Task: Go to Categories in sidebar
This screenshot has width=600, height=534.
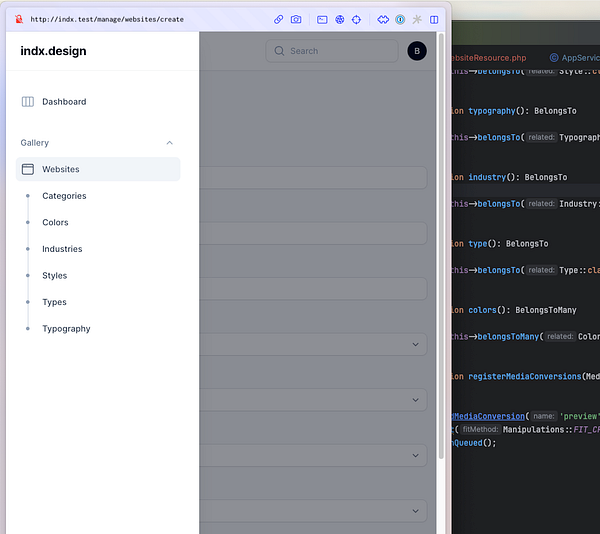Action: click(64, 196)
